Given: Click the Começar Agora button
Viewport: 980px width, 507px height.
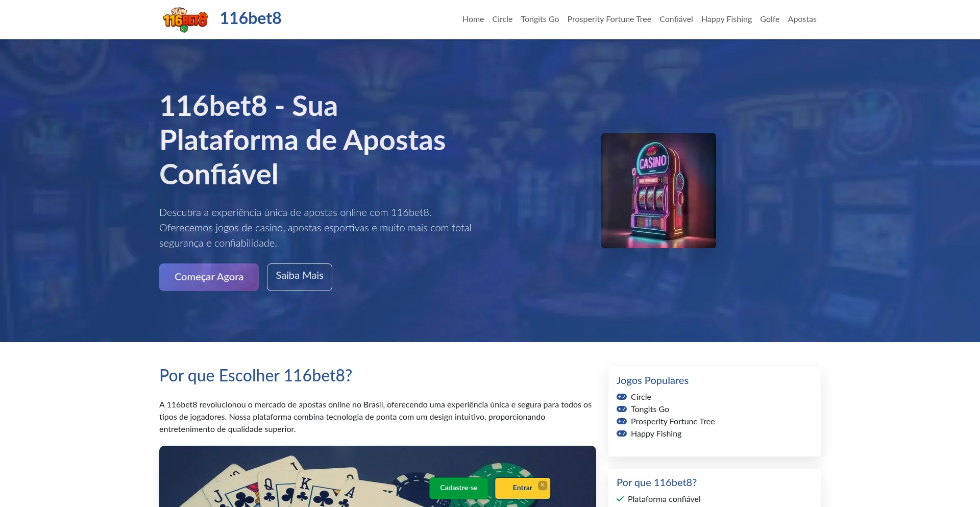Looking at the screenshot, I should 209,277.
